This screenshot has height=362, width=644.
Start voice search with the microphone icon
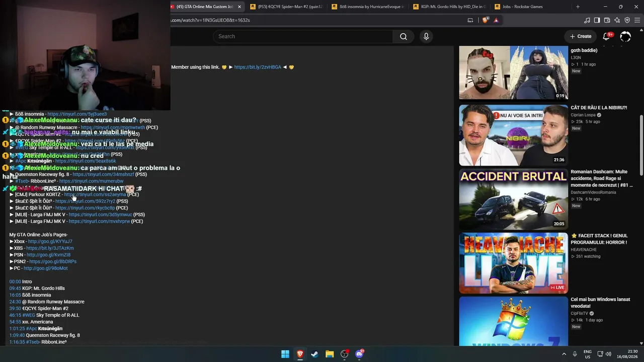[x=426, y=36]
